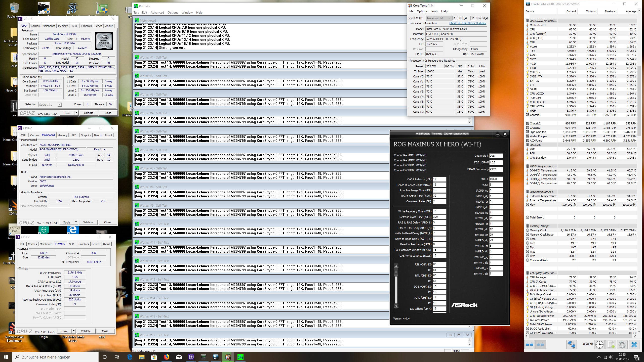Open Microsoft Store from the taskbar
The image size is (644, 362).
click(x=154, y=357)
